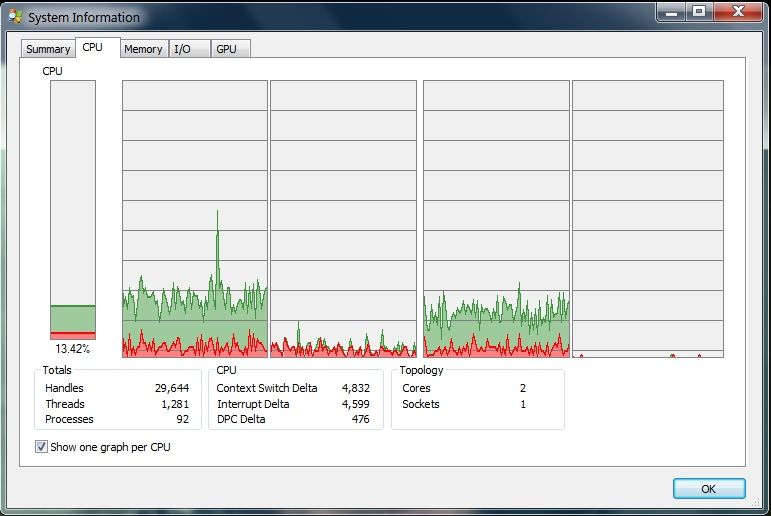Click the Sockets label in Topology

[421, 404]
